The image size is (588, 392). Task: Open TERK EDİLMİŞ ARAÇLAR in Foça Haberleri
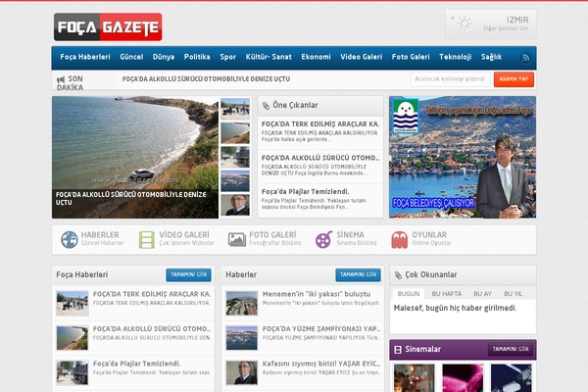point(152,294)
